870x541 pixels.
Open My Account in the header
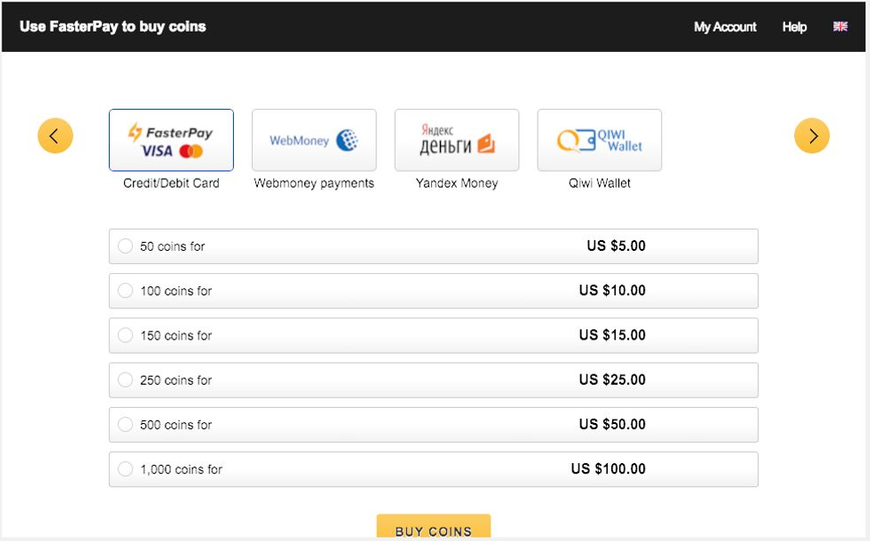coord(725,27)
